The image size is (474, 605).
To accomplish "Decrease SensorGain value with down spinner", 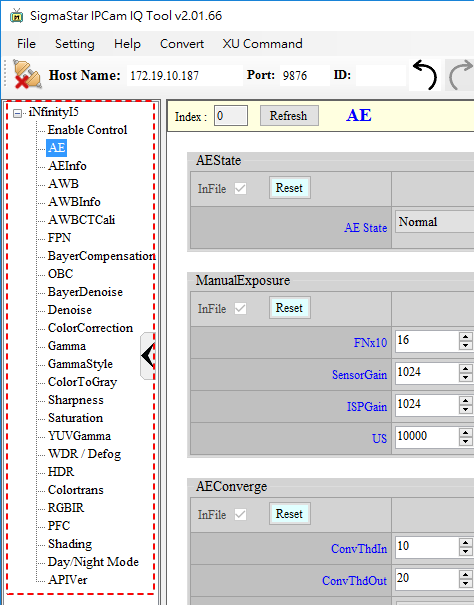I will [x=466, y=378].
